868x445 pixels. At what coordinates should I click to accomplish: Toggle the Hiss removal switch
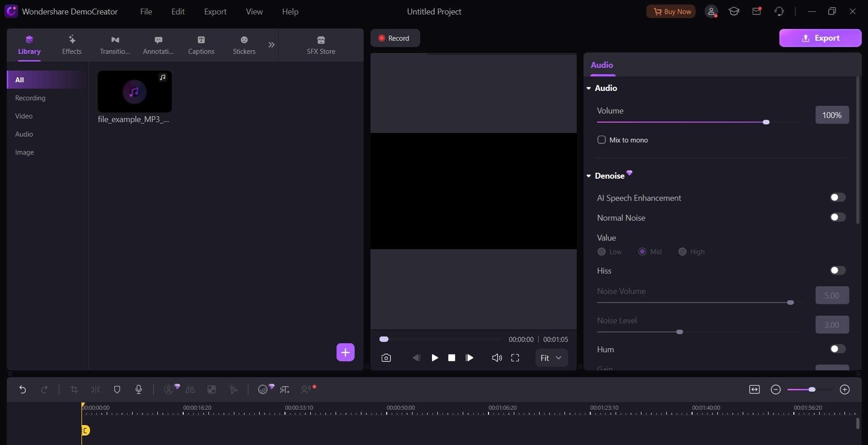(838, 270)
